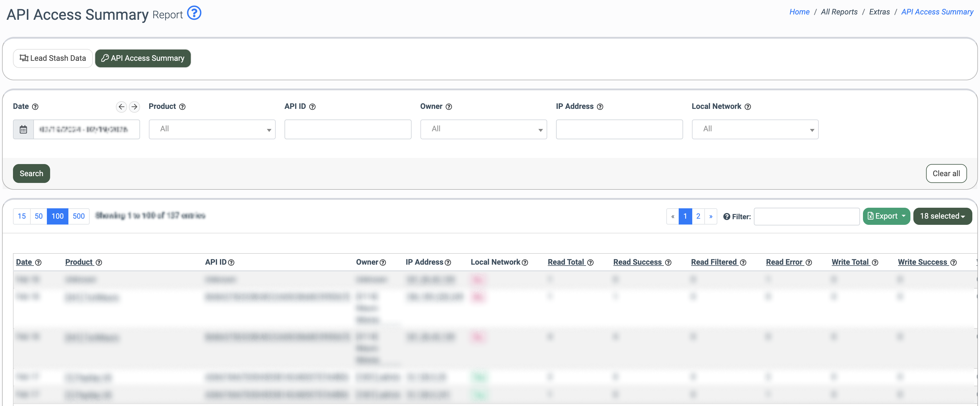Image resolution: width=980 pixels, height=406 pixels.
Task: Go to the previous date range with the left arrow
Action: pos(121,107)
